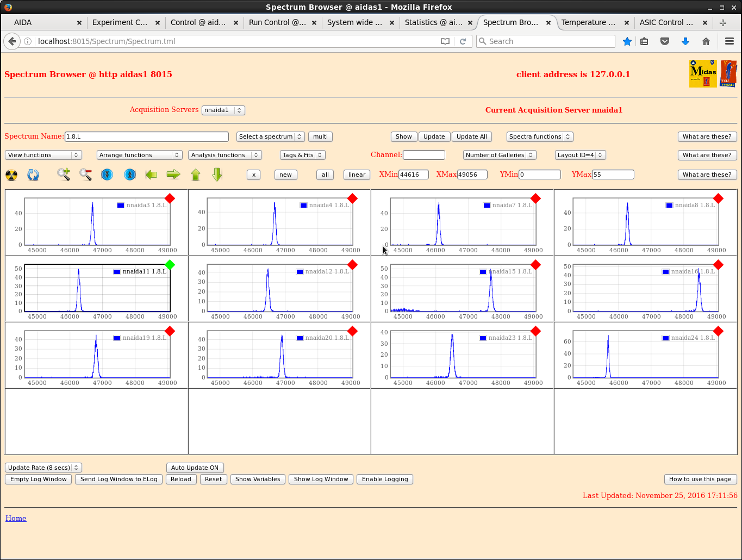Open the Layout ID=4 dropdown
This screenshot has width=742, height=560.
pyautogui.click(x=580, y=155)
